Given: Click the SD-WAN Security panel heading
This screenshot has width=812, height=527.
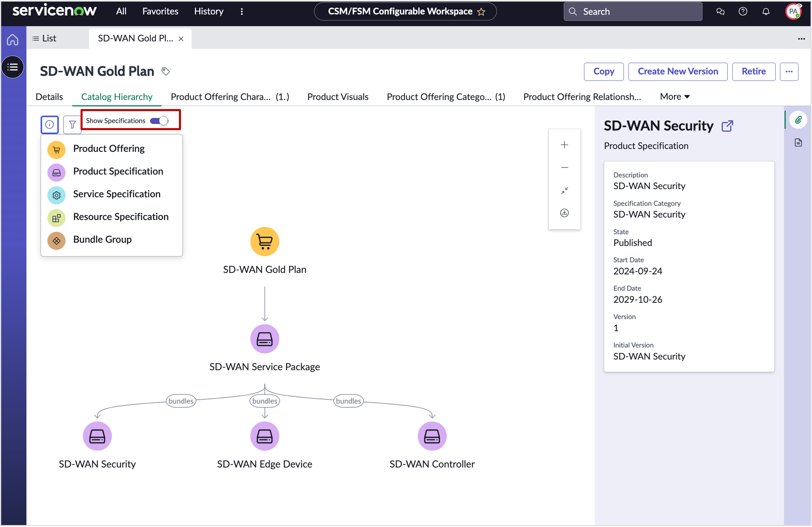Looking at the screenshot, I should (658, 126).
